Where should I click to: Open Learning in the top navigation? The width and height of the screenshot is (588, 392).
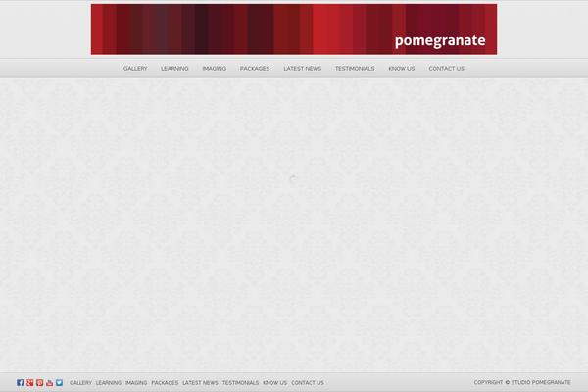[174, 69]
